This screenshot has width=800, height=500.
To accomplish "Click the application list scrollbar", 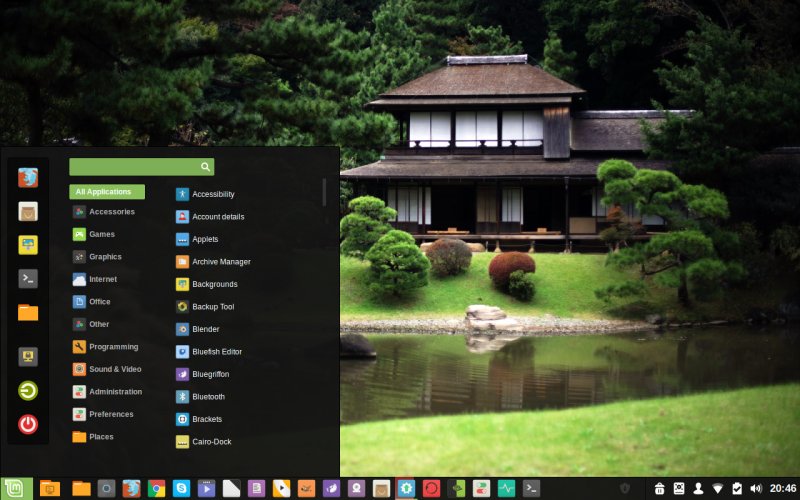I will 324,192.
